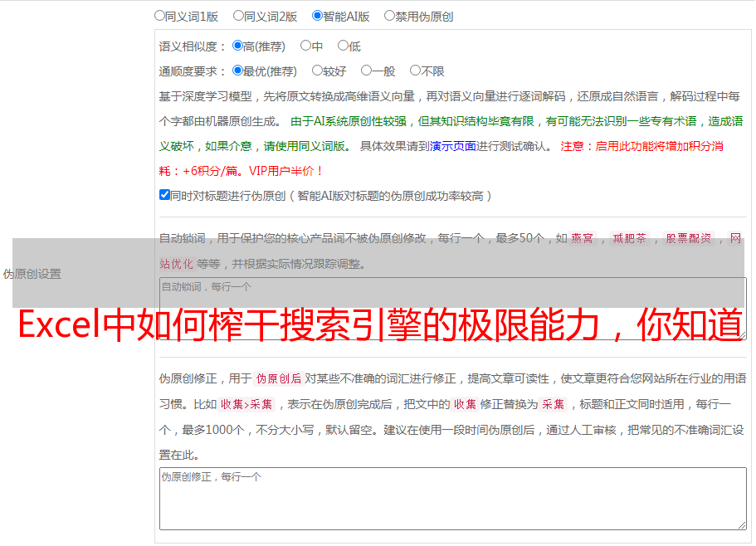
Task: Focus the 自动锁词 textarea
Action: coord(453,309)
